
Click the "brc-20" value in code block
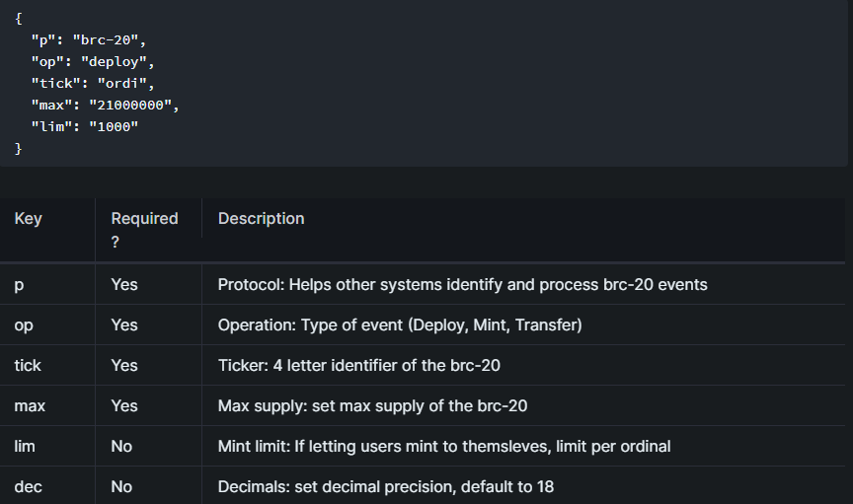(x=109, y=39)
